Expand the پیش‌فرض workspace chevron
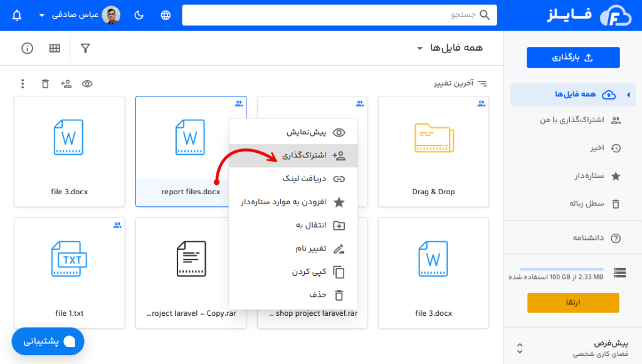Image resolution: width=642 pixels, height=364 pixels. pos(519,346)
